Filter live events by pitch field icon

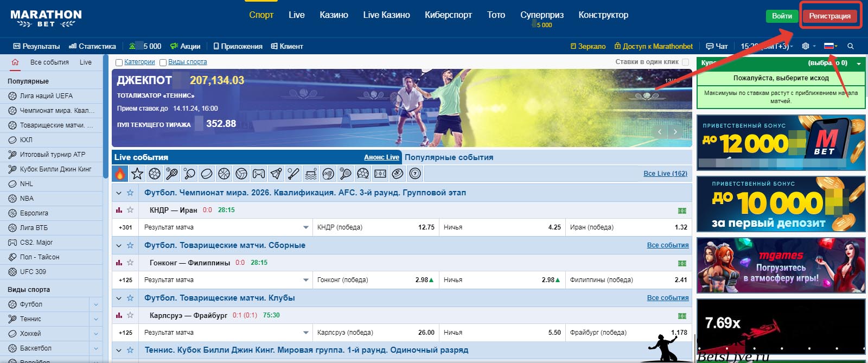(380, 174)
